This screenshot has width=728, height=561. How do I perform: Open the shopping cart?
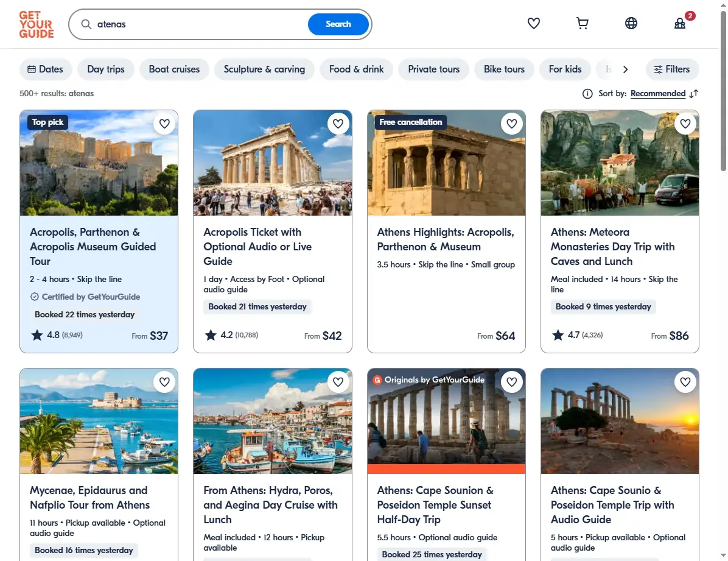pyautogui.click(x=582, y=23)
